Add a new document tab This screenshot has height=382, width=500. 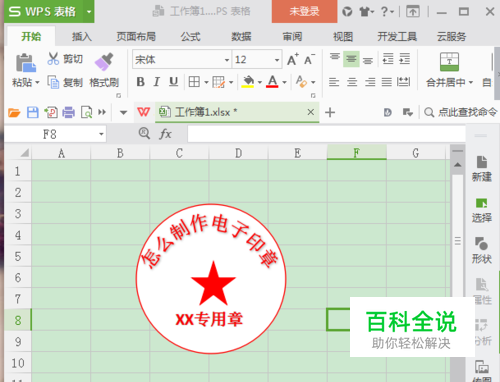coord(330,112)
